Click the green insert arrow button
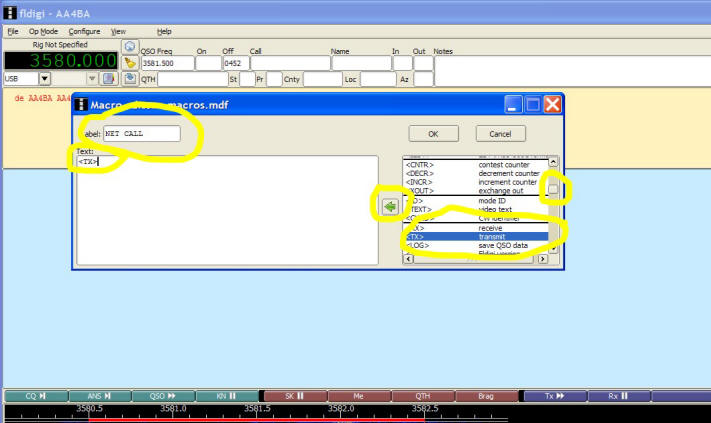The width and height of the screenshot is (711, 423). [x=390, y=207]
